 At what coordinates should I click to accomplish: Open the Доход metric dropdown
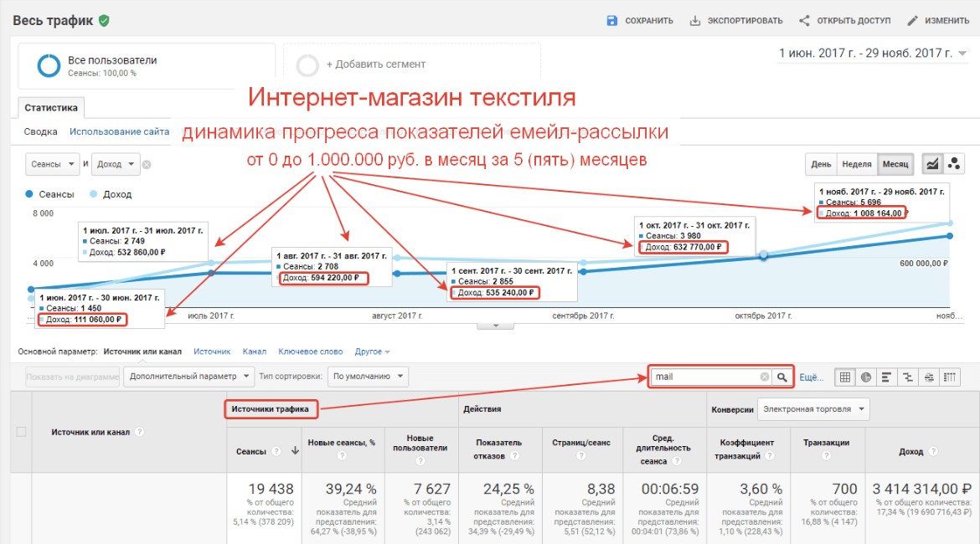(116, 164)
